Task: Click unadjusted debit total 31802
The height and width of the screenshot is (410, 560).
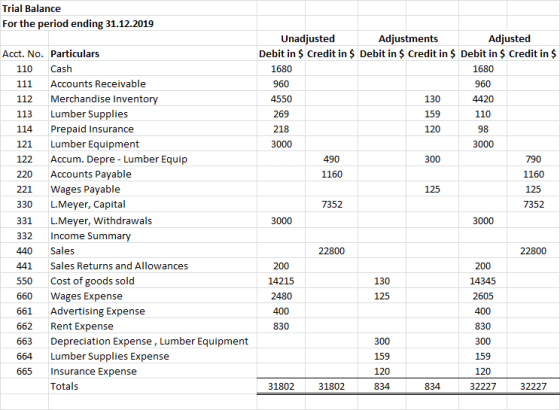Action: tap(281, 386)
